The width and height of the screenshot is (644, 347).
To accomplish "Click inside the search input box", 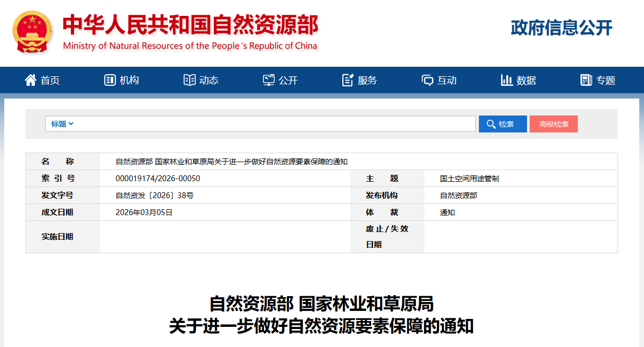I will click(265, 123).
